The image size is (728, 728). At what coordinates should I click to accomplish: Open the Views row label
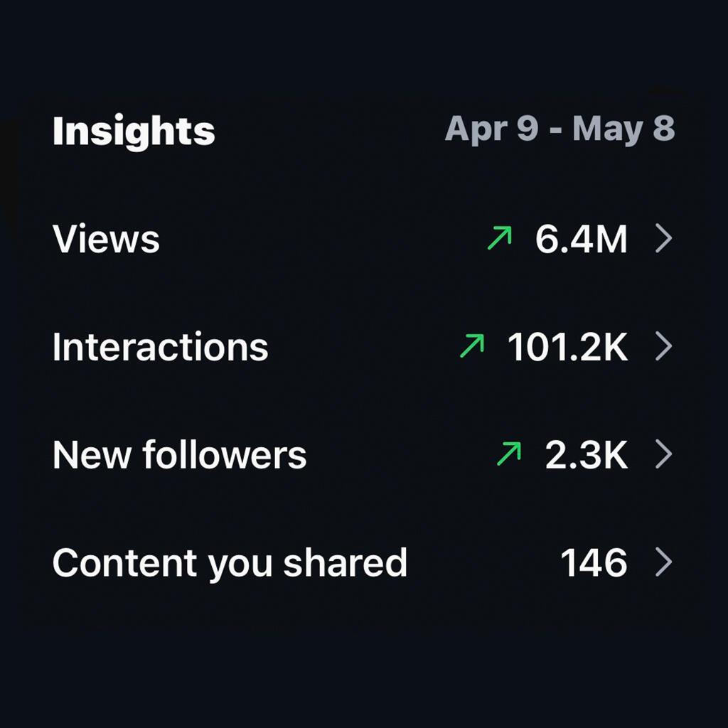pos(106,239)
